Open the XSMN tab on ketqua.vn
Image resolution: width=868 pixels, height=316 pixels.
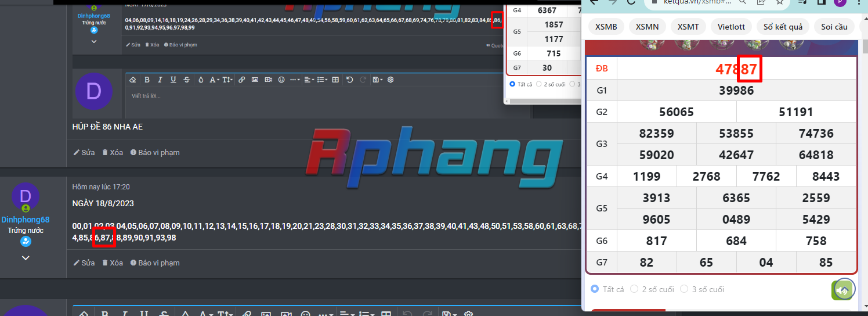647,27
